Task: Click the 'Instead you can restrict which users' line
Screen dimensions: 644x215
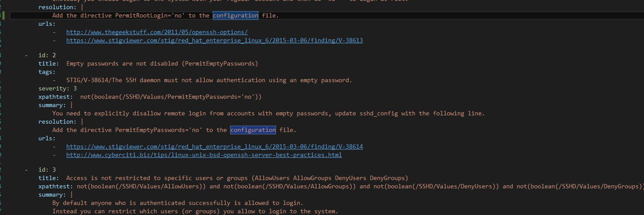Action: click(195, 212)
